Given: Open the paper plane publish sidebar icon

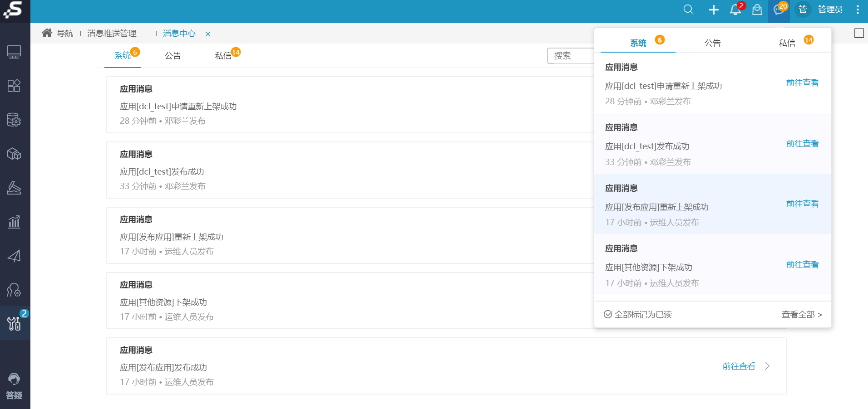Looking at the screenshot, I should [14, 256].
